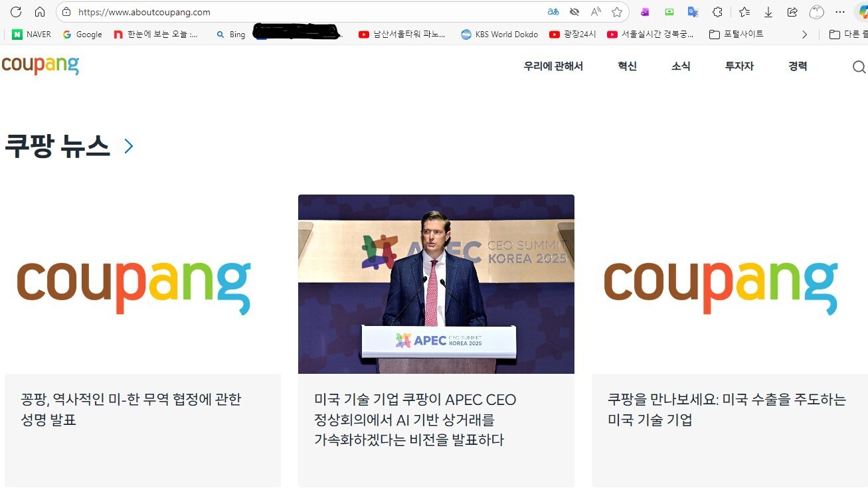Open the 우리에 관해서 menu
Viewport: 868px width, 490px height.
(x=553, y=66)
